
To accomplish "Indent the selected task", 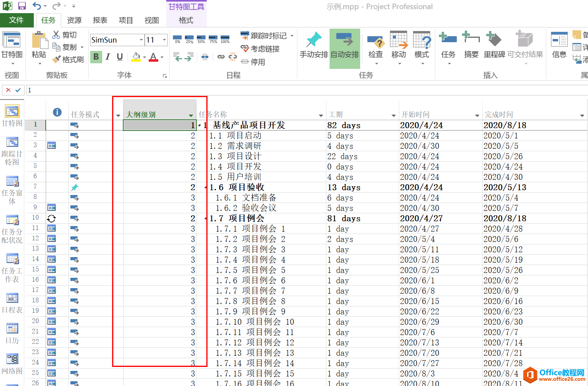I will point(190,57).
